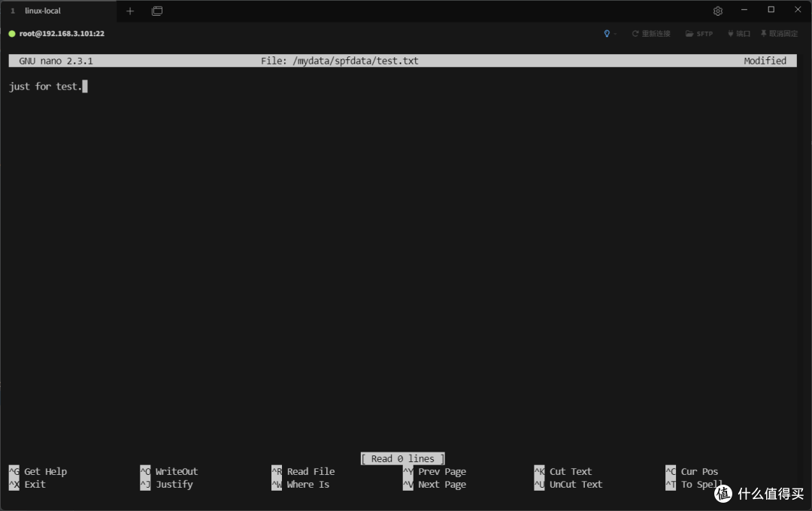This screenshot has height=511, width=812.
Task: Click the 重新连接 reconnect button
Action: 651,34
